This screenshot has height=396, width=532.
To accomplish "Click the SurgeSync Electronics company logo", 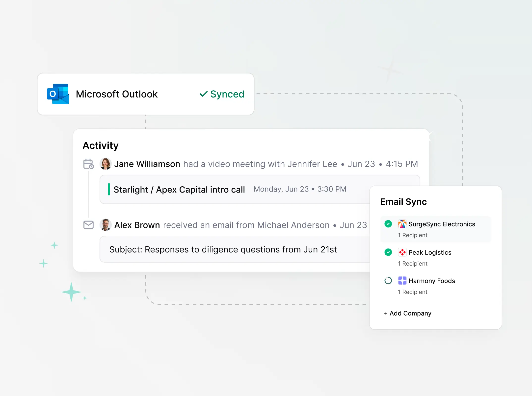I will [x=402, y=224].
